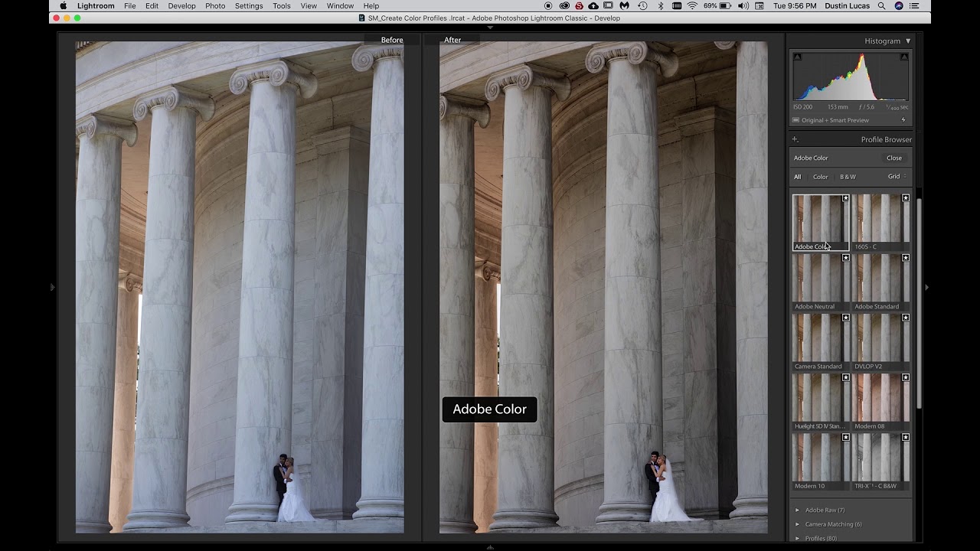Viewport: 980px width, 551px height.
Task: Open the Wi-Fi status menu
Action: [x=692, y=6]
